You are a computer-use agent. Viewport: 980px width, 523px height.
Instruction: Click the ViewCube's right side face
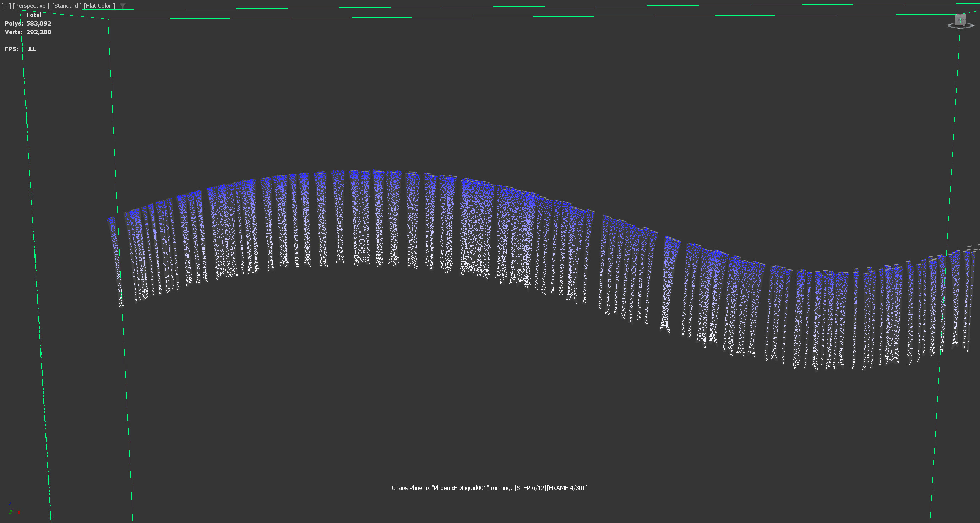(965, 20)
